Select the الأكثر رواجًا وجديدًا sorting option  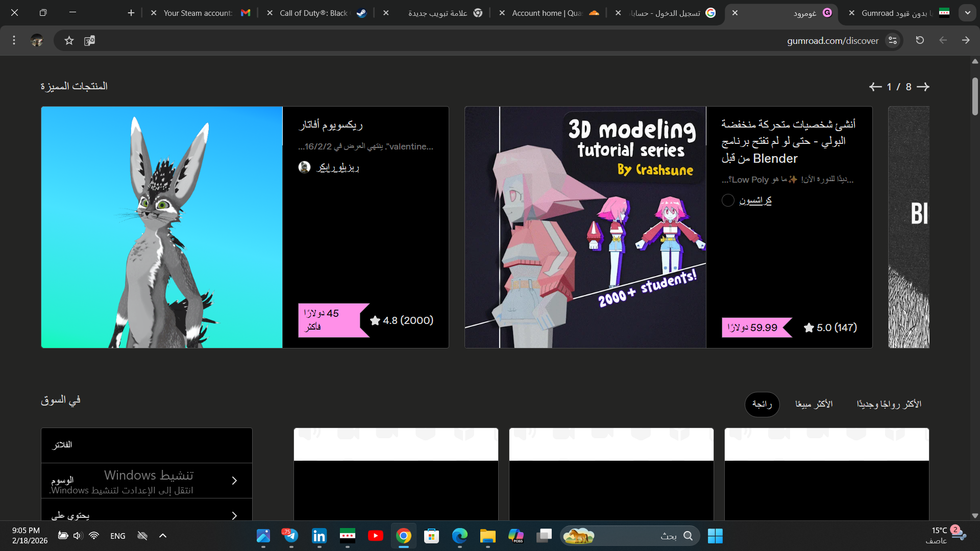(889, 404)
